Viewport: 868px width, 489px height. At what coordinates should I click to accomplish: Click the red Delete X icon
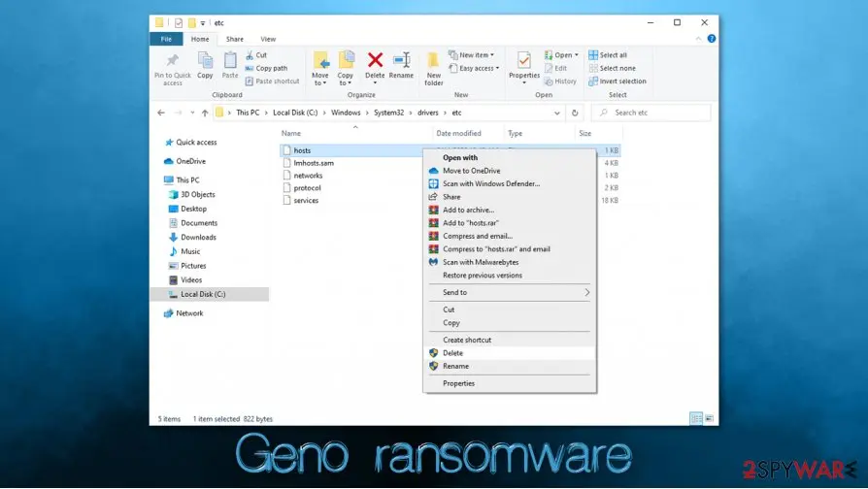click(375, 60)
